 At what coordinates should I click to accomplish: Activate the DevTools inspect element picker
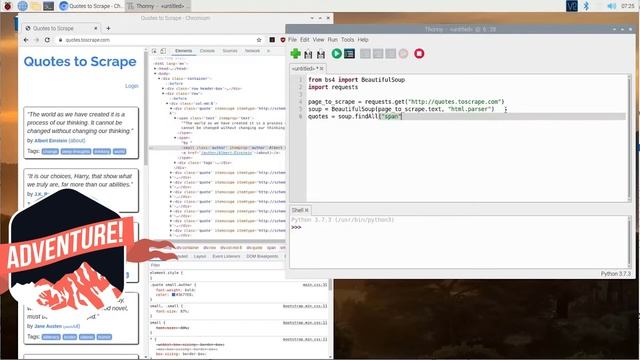pyautogui.click(x=154, y=51)
